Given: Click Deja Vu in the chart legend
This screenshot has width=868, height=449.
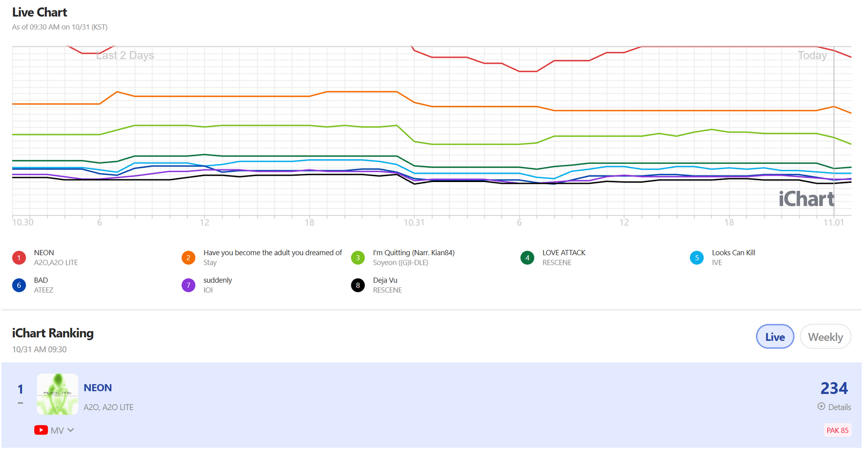Looking at the screenshot, I should pyautogui.click(x=385, y=280).
